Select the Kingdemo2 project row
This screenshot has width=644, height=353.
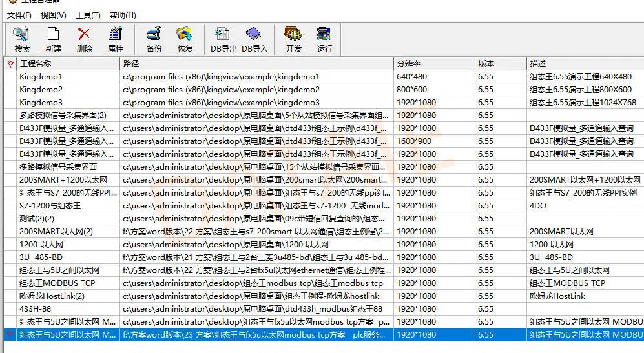pos(324,90)
